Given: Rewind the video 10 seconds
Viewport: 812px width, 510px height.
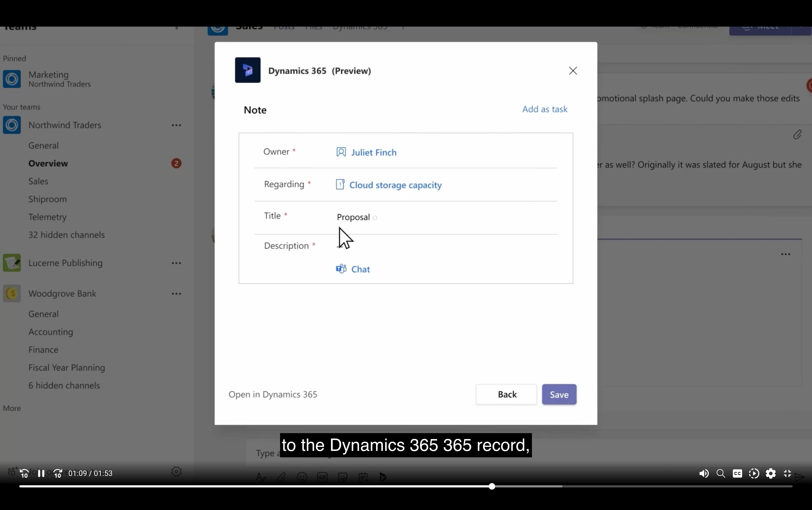Looking at the screenshot, I should tap(24, 473).
